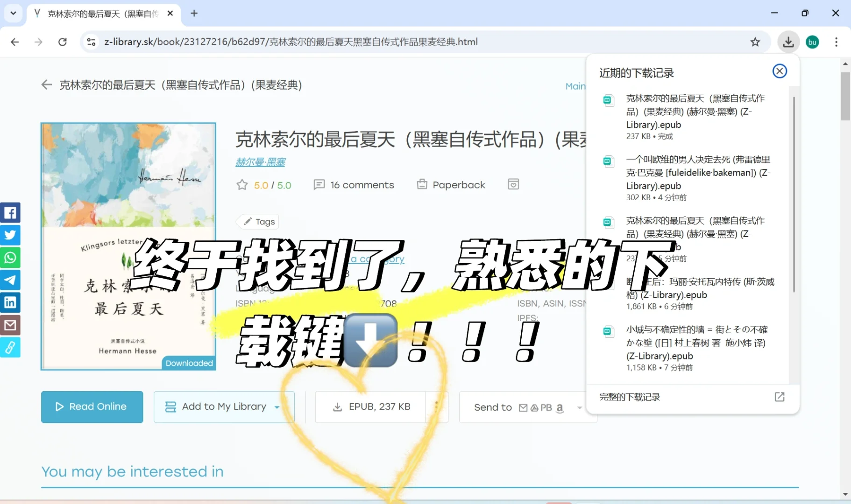Open the tab search dropdown
Image resolution: width=851 pixels, height=504 pixels.
pyautogui.click(x=13, y=14)
